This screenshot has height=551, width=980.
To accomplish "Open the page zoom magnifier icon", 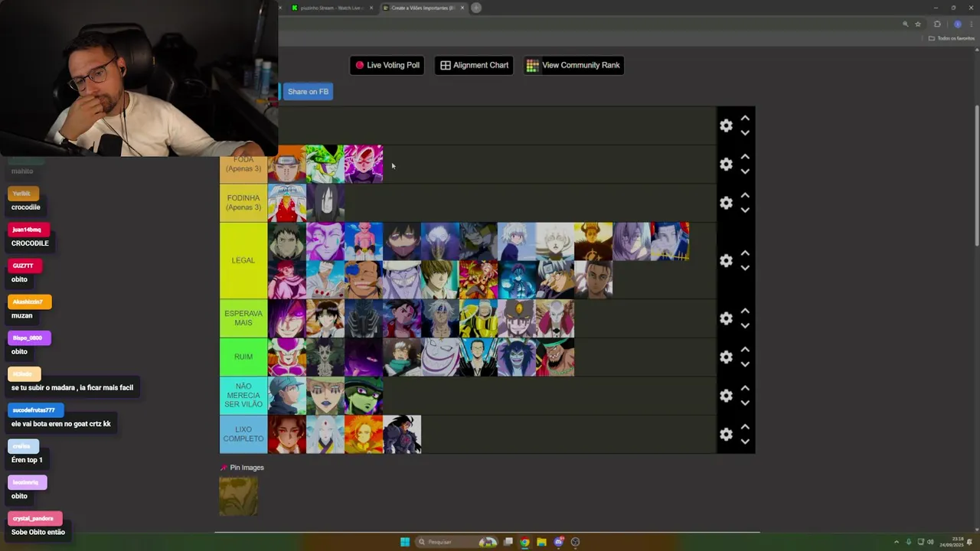I will 905,24.
